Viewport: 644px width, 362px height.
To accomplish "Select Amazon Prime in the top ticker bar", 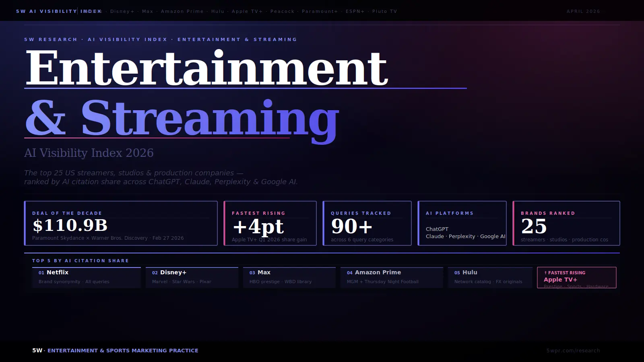I will (x=182, y=11).
